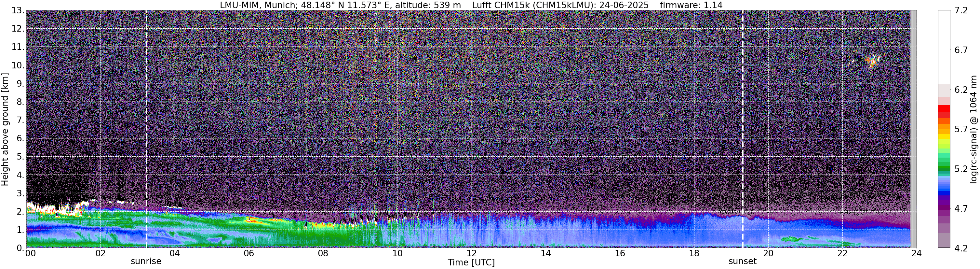Click the orange-red signal patch at 06 UTC
Viewport: 980px width, 269px height.
251,220
